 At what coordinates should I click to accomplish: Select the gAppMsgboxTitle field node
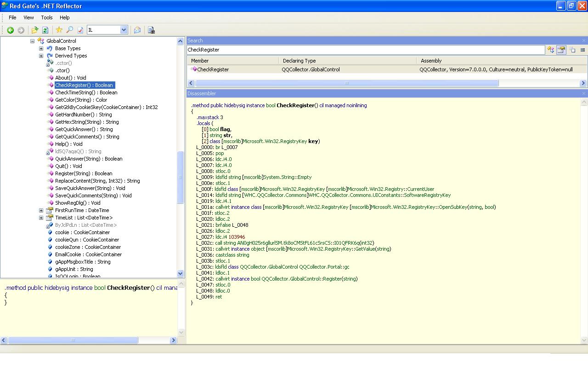click(x=83, y=262)
